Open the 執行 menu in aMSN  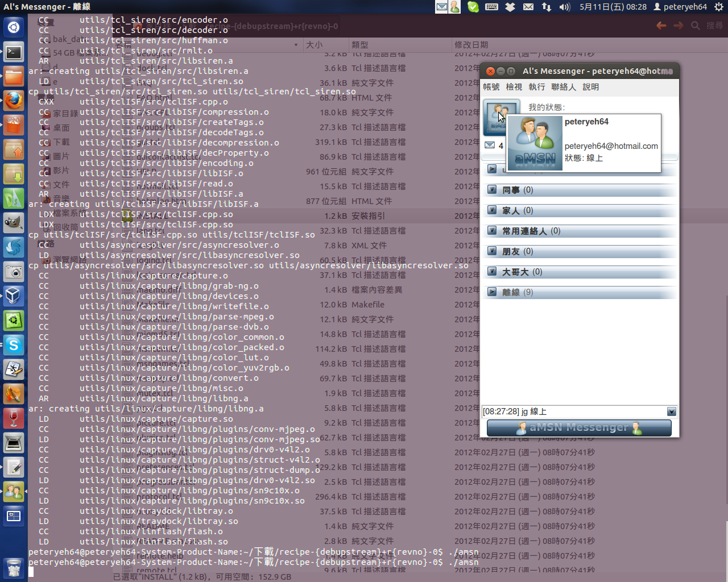[x=537, y=87]
